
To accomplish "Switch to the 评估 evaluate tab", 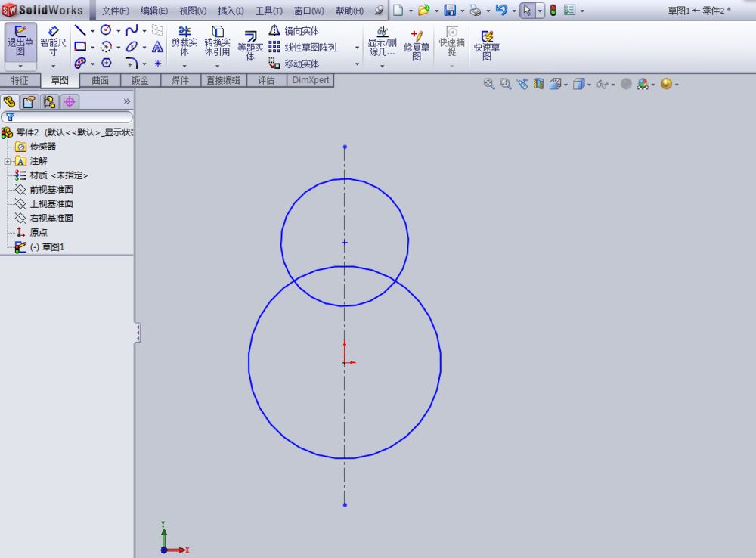I will click(x=266, y=80).
